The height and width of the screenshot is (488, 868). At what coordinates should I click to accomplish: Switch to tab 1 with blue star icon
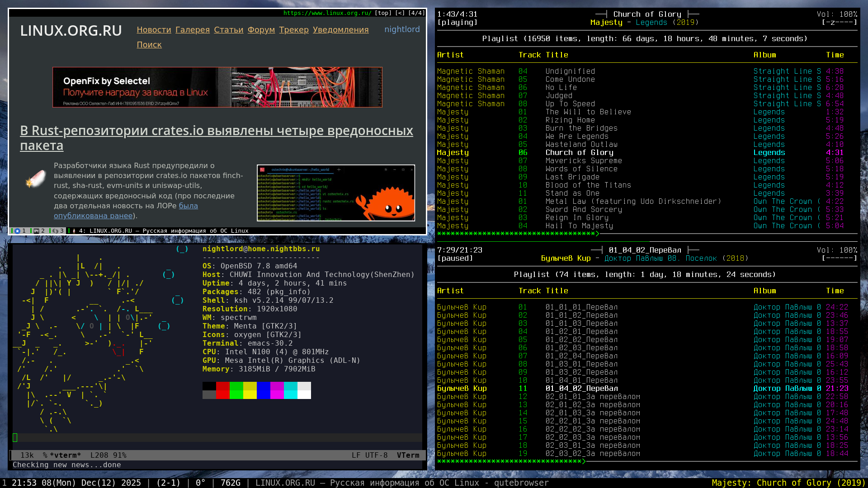18,231
